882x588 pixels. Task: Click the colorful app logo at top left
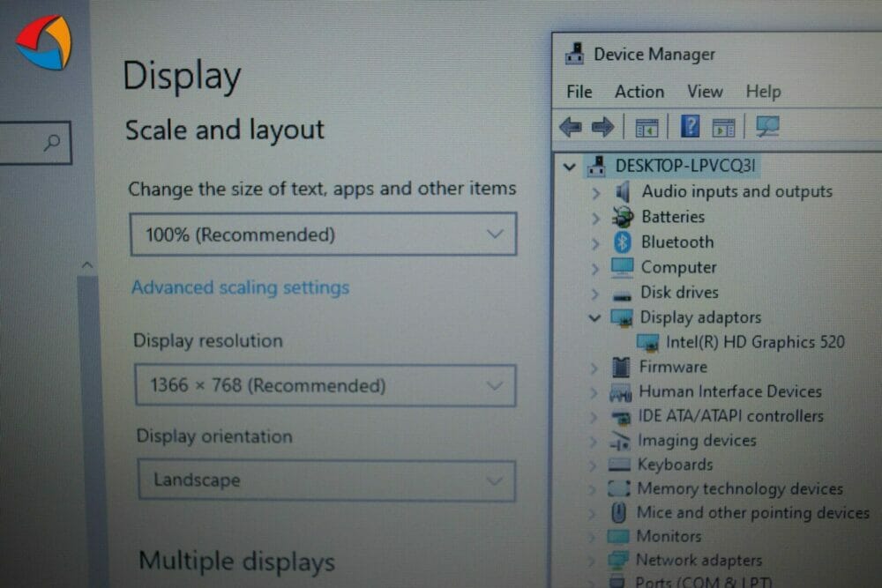point(44,42)
